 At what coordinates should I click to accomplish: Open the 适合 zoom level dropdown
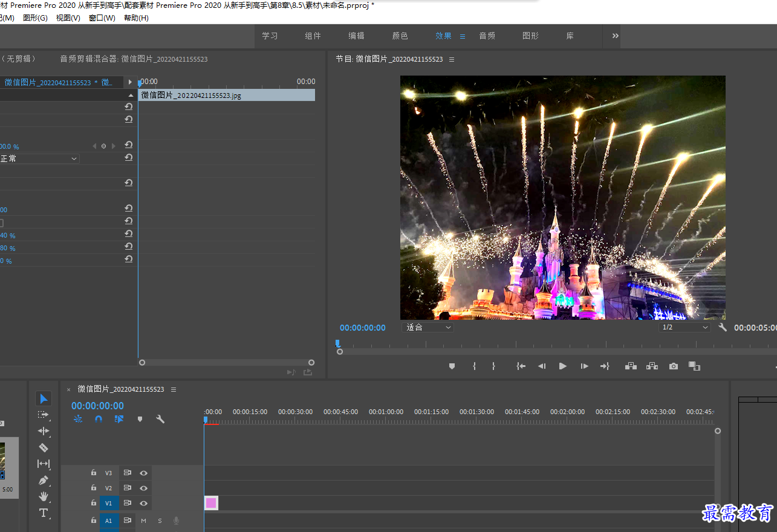pos(428,327)
